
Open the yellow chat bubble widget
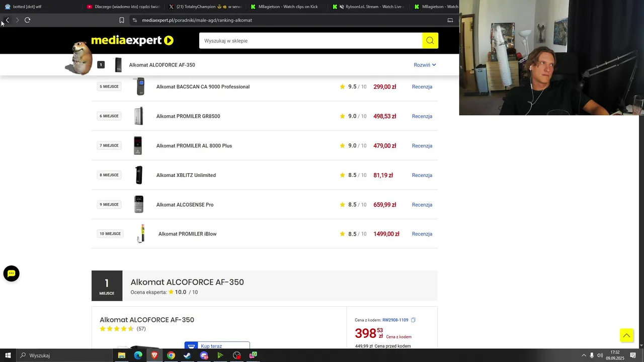tap(11, 274)
